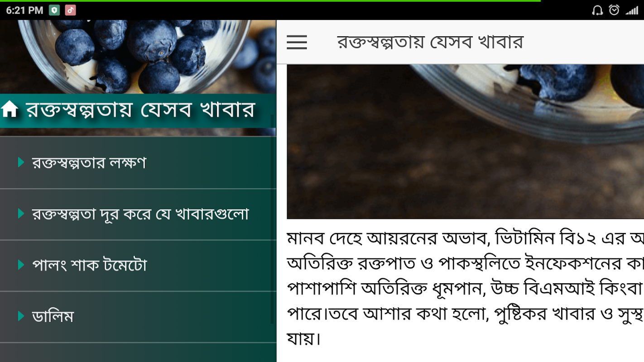
Task: Tap the alarm clock status icon
Action: [x=614, y=10]
